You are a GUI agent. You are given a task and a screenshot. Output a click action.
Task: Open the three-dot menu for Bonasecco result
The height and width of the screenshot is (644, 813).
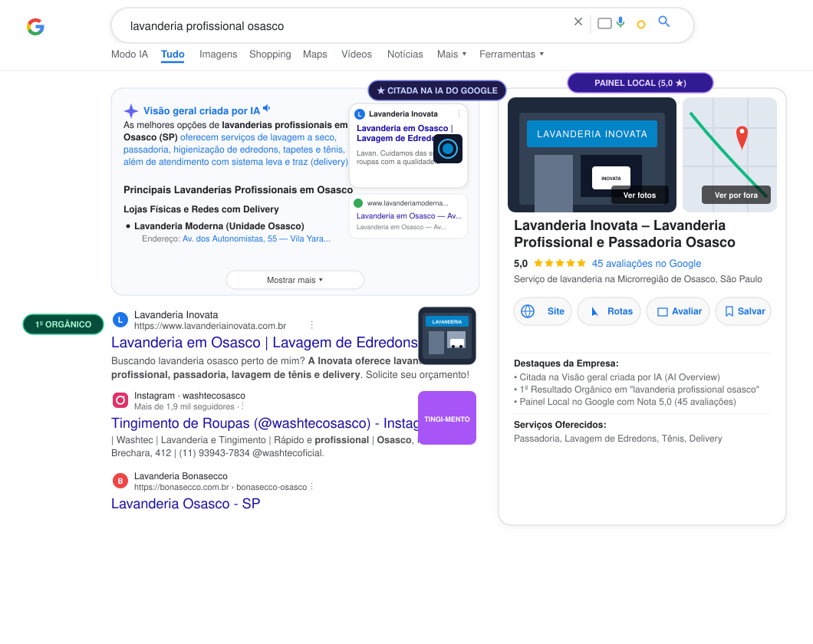coord(311,487)
